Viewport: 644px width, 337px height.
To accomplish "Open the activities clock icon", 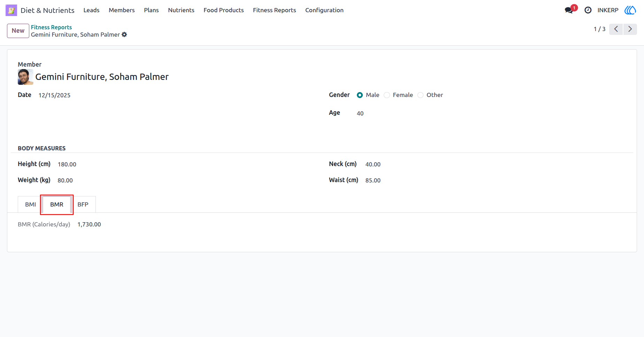I will [588, 10].
